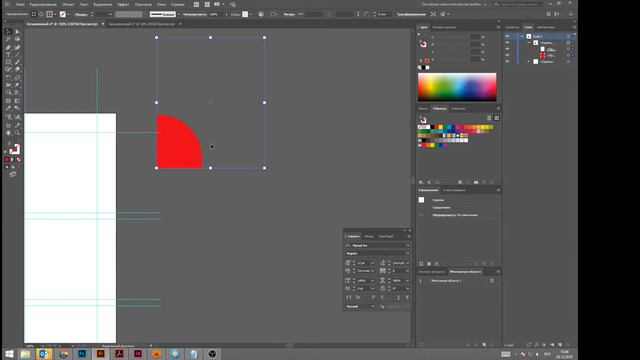Open the font style dropdown in Character panel
This screenshot has width=640, height=360.
pyautogui.click(x=407, y=253)
